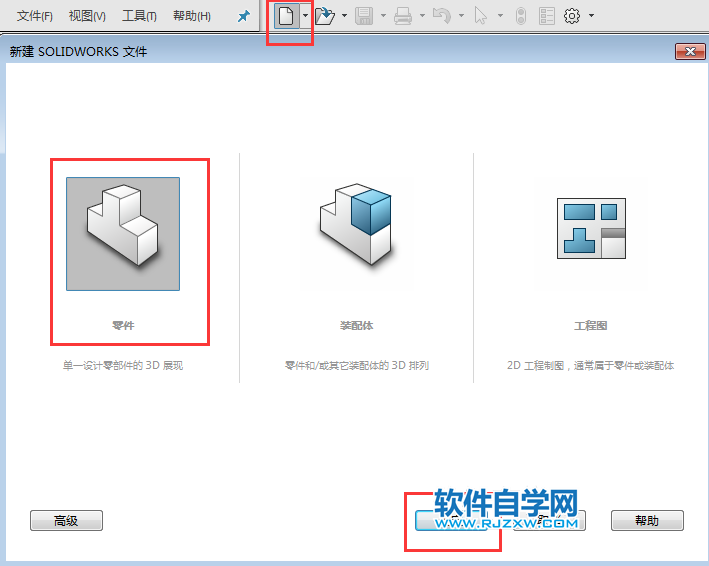Expand the Options gear dropdown arrow
709x566 pixels.
591,16
